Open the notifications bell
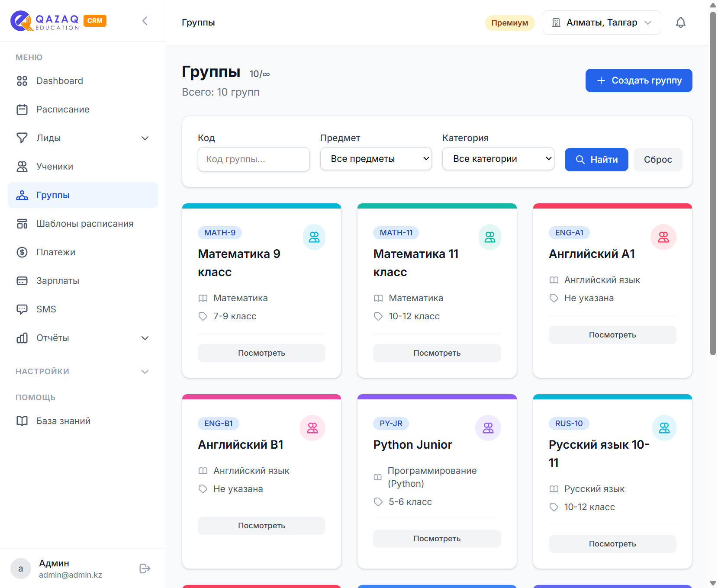This screenshot has width=718, height=588. 681,22
